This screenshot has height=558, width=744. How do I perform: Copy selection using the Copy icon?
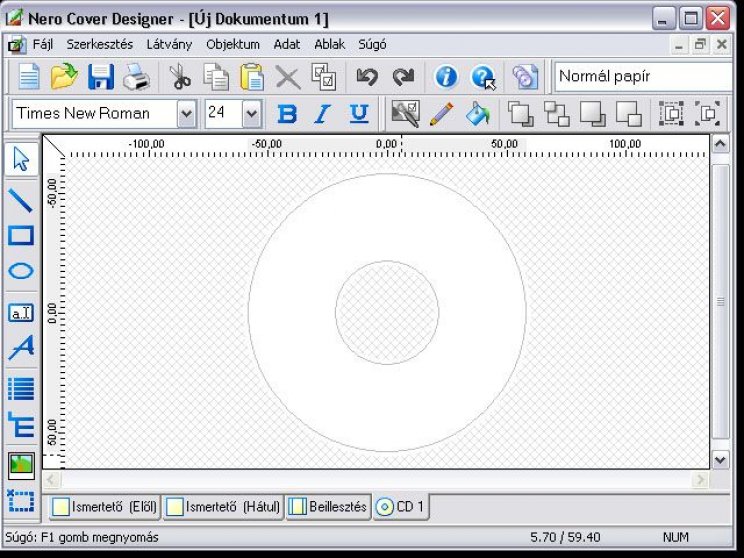216,77
